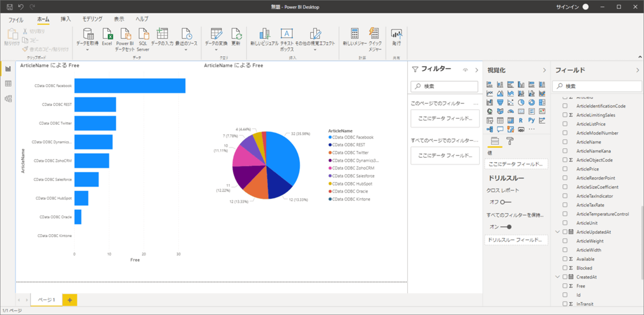The width and height of the screenshot is (644, 315).
Task: Open the Modeling ribbon tab
Action: [92, 19]
